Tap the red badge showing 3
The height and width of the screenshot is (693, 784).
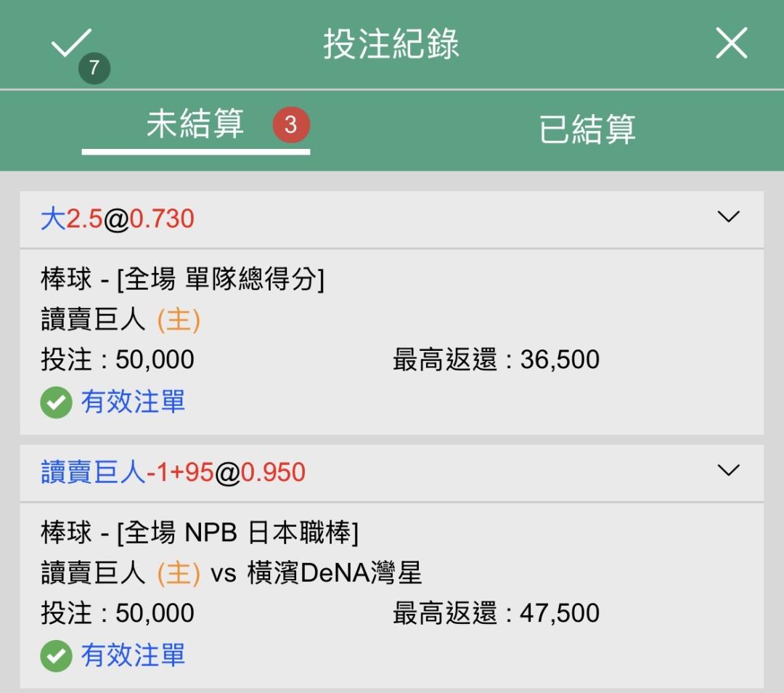291,125
